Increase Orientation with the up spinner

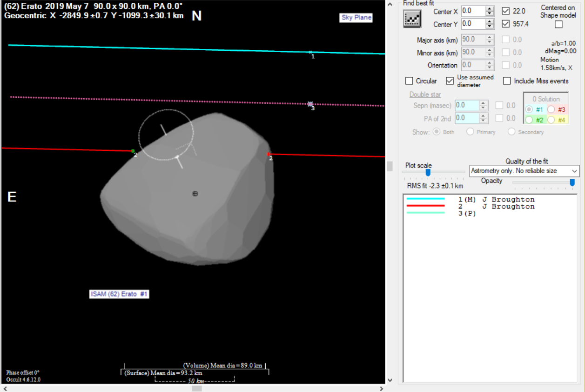pyautogui.click(x=490, y=63)
